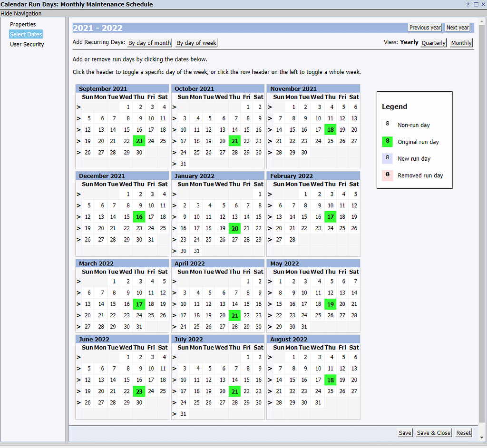This screenshot has height=448, width=487.
Task: Switch to Monthly view
Action: (461, 43)
